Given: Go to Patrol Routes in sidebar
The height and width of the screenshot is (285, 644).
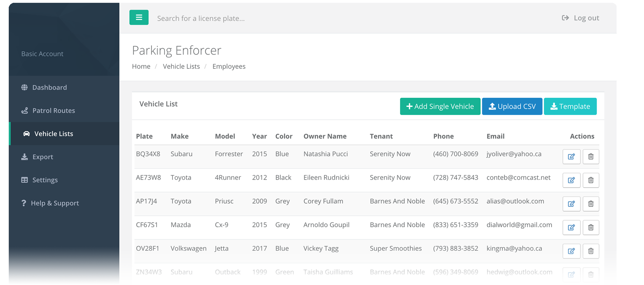Looking at the screenshot, I should 53,111.
